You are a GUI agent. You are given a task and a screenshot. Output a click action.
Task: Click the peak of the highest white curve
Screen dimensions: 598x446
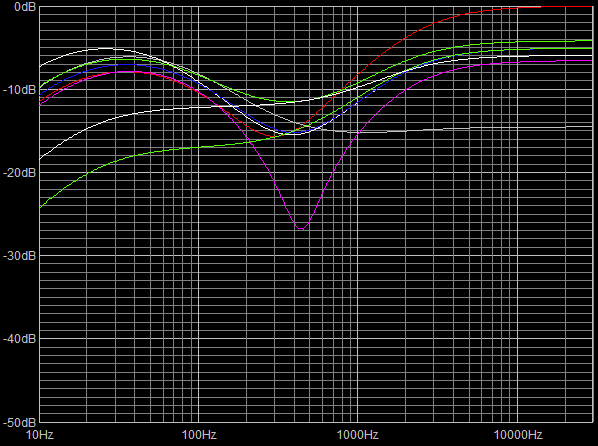(105, 48)
